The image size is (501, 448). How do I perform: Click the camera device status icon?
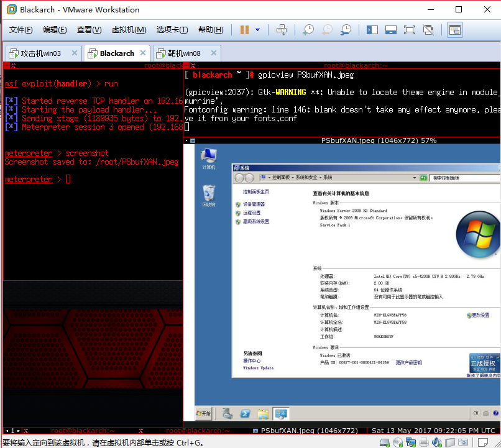pyautogui.click(x=462, y=442)
